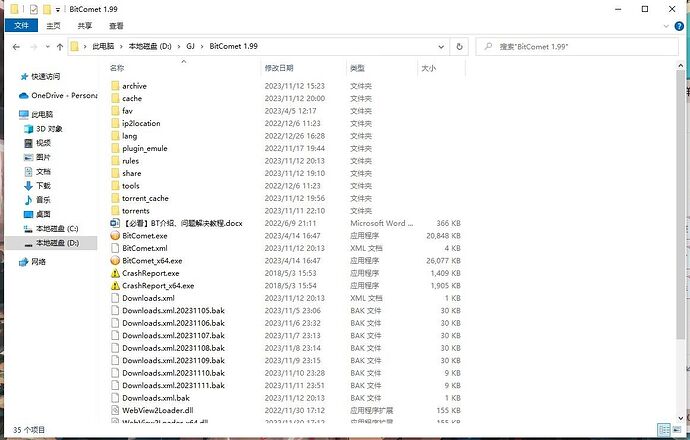Viewport: 690px width, 440px height.
Task: Open the 查看 (View) ribbon tab
Action: tap(116, 26)
